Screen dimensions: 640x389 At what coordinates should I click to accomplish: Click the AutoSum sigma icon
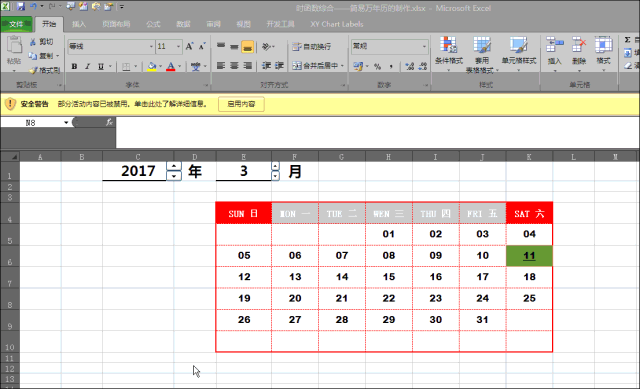[627, 40]
